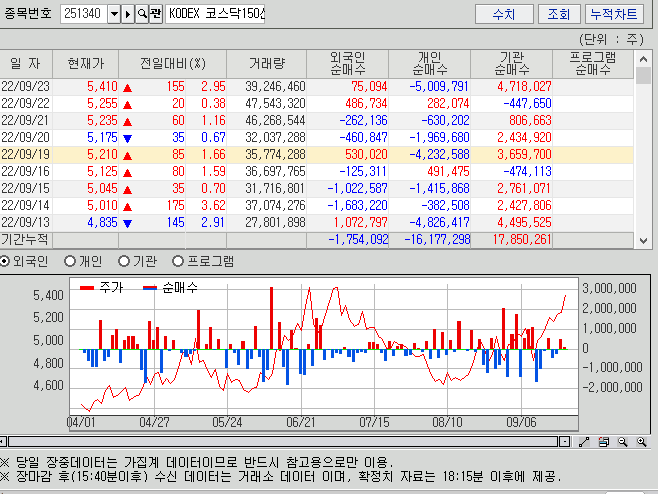Click the chart scrollbar right minus button

(x=565, y=442)
